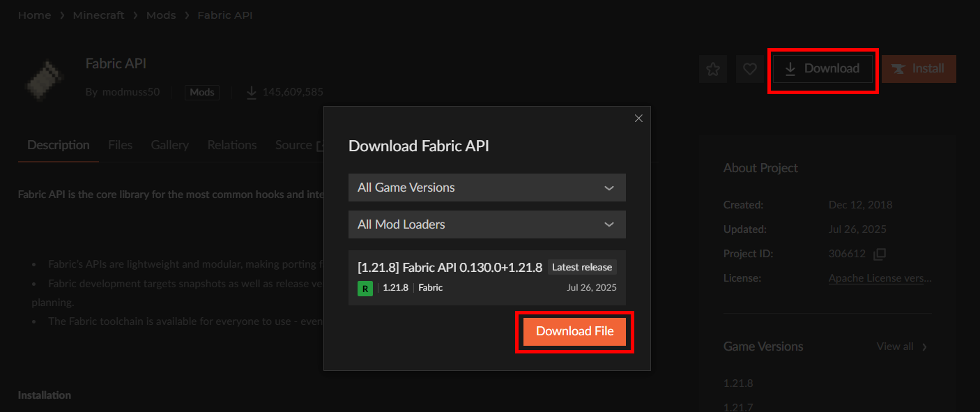The height and width of the screenshot is (412, 980).
Task: Click the Fabric API page title
Action: [116, 63]
